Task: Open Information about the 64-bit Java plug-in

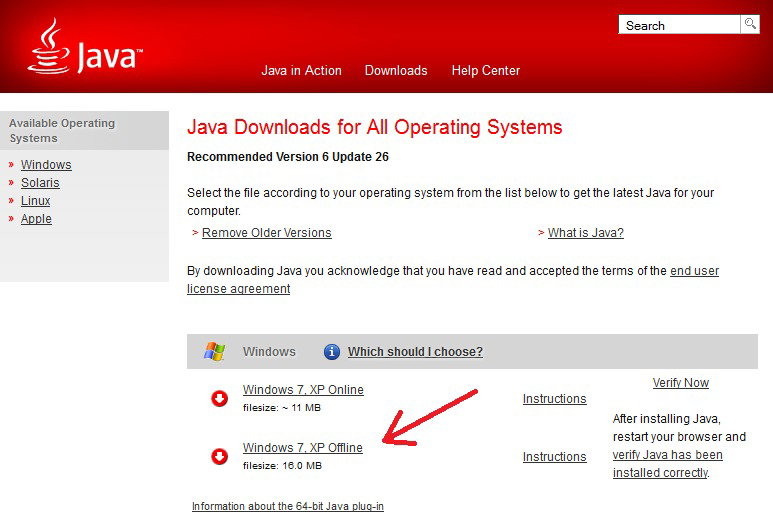Action: [288, 506]
